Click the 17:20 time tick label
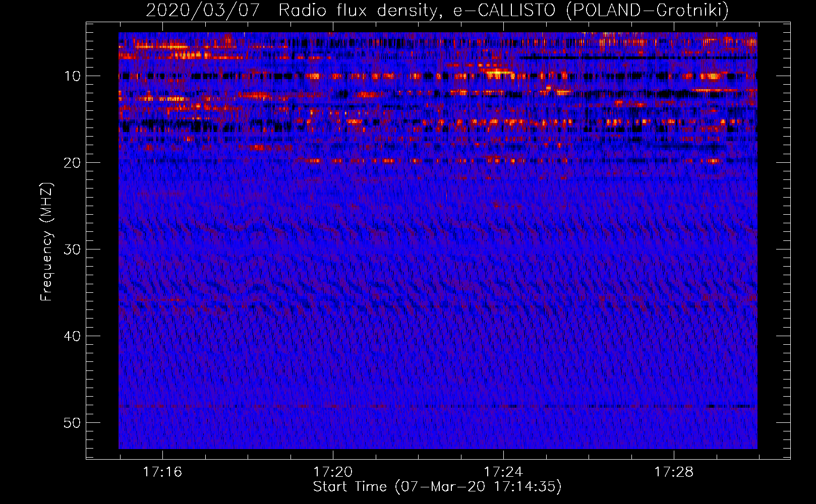The image size is (816, 504). coord(333,472)
